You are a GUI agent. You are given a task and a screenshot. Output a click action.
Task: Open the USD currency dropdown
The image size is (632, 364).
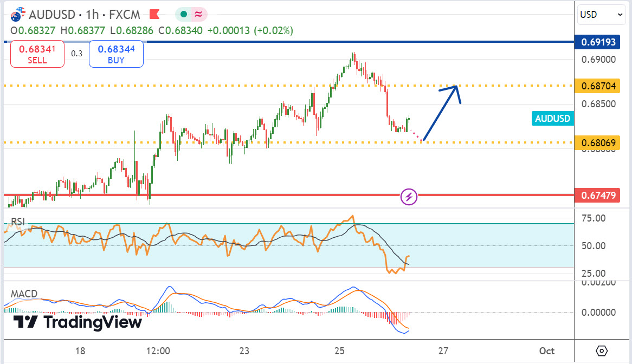602,15
